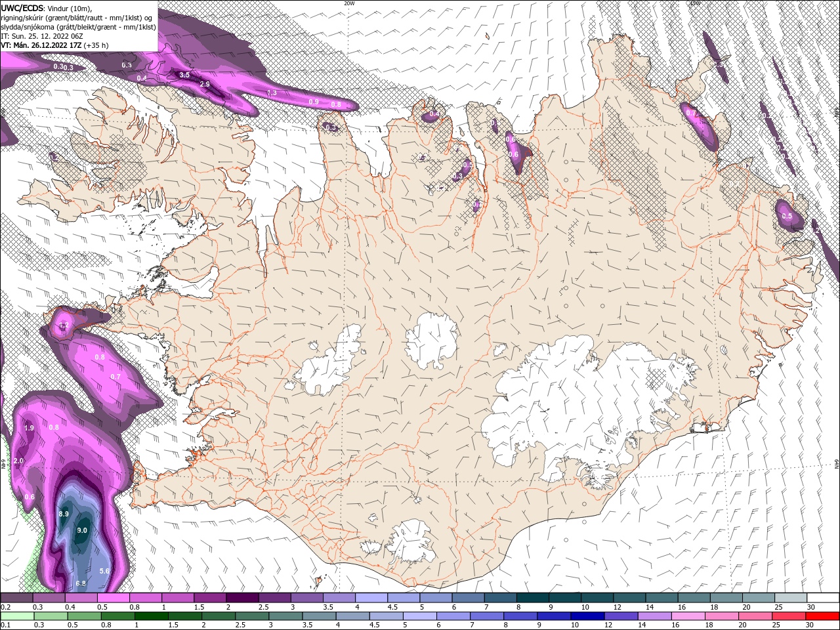840x630 pixels.
Task: Pick the pale green swatch after 0.1 on lower scale
Action: 18,616
